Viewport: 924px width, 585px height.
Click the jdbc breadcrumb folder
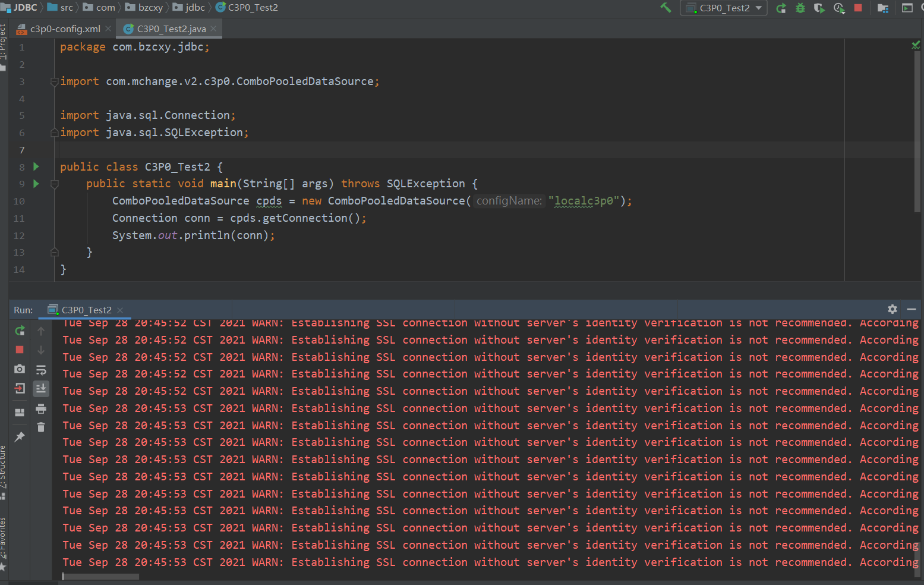point(189,7)
